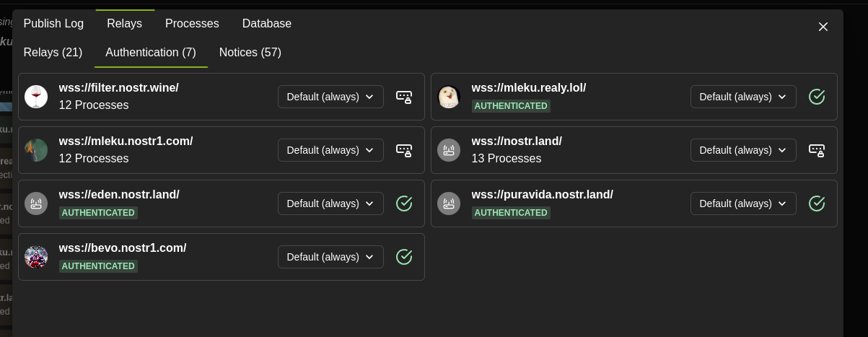Click authenticate icon for mleku.nostr1.com relay
868x337 pixels.
pos(404,150)
